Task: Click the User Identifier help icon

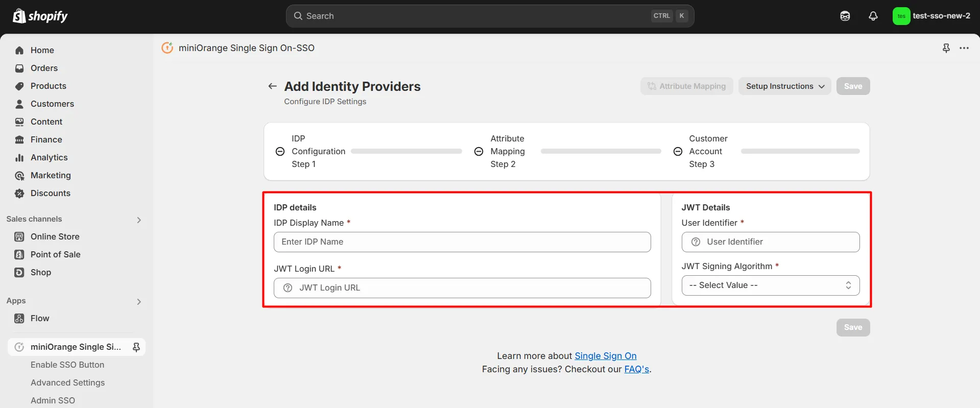Action: [696, 242]
